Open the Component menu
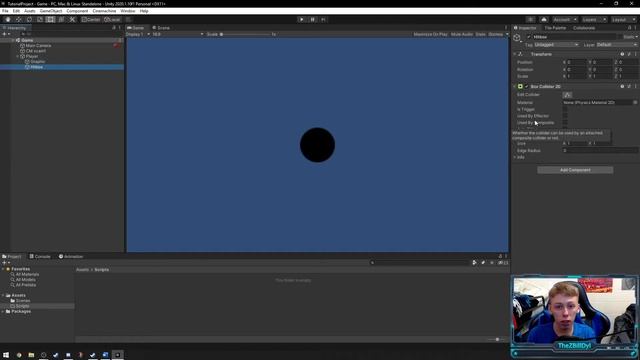 click(x=77, y=11)
